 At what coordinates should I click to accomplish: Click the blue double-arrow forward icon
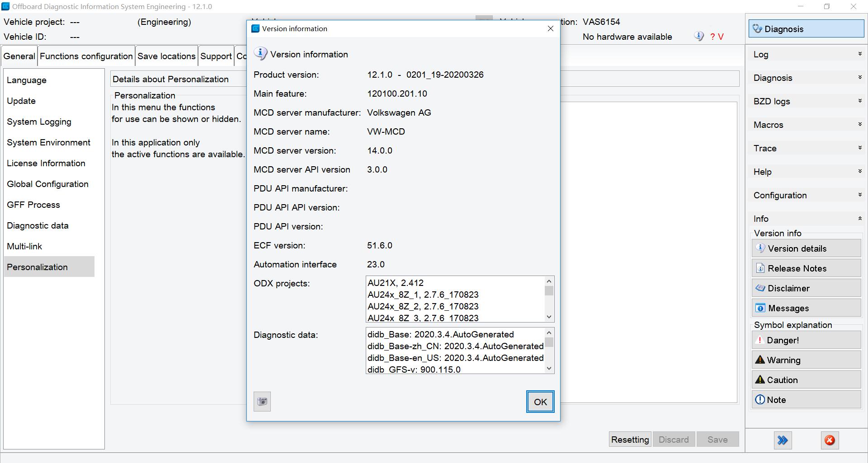click(x=783, y=440)
